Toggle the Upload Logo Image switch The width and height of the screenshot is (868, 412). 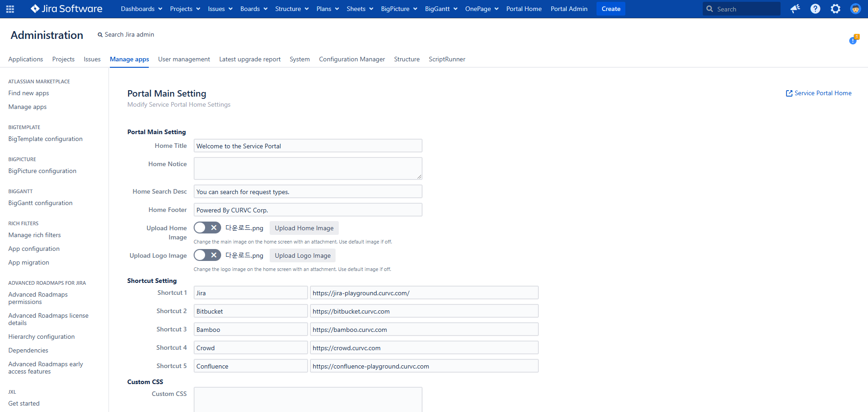click(207, 255)
